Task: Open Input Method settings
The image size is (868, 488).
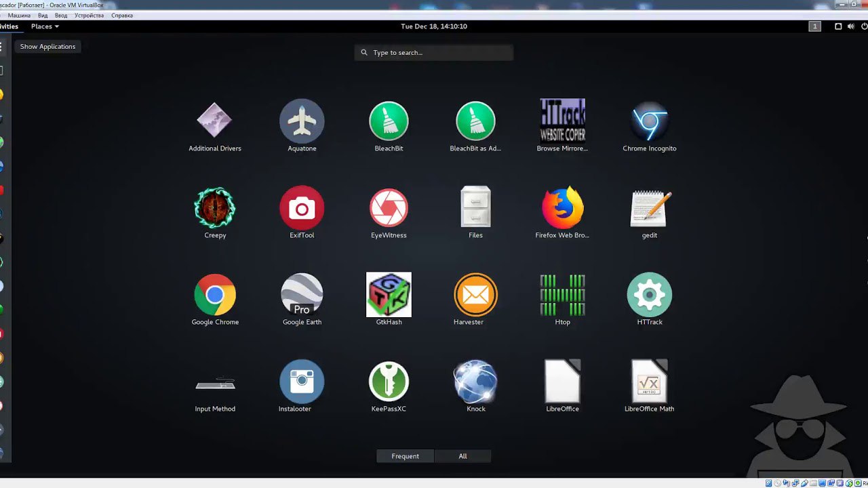Action: point(215,383)
